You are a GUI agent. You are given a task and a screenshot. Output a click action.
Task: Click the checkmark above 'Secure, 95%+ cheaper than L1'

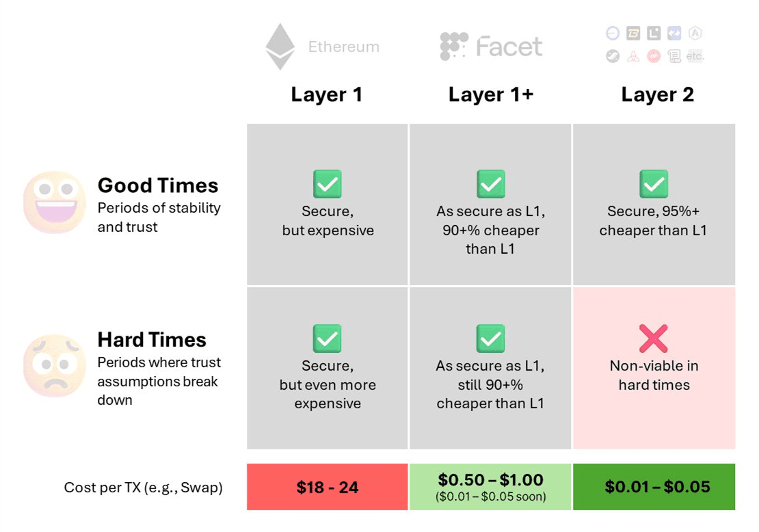[x=654, y=184]
